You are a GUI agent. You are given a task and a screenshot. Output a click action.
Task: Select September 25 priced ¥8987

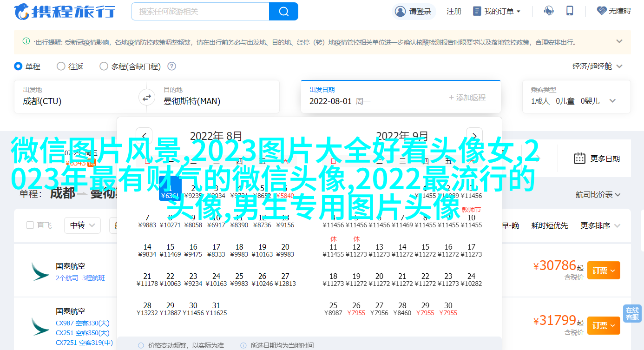(333, 309)
